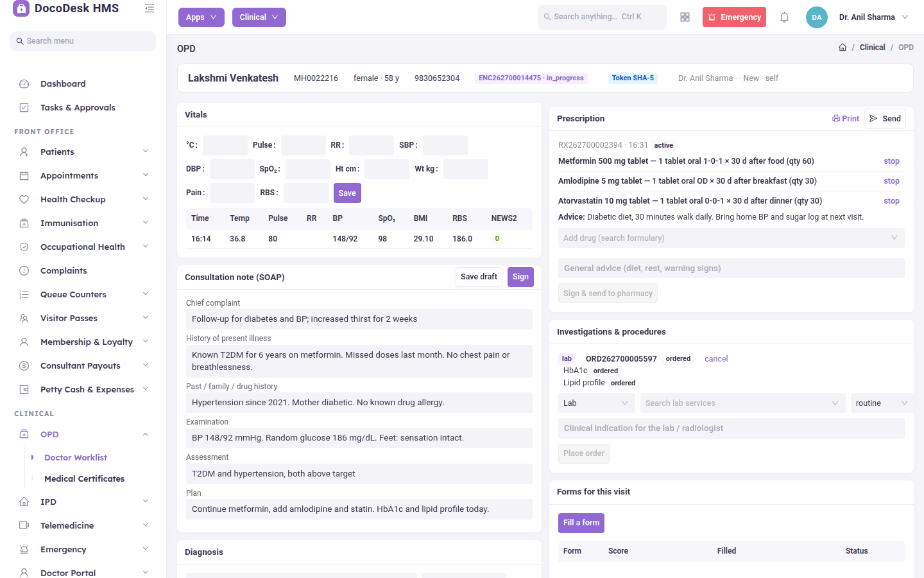Go to home breadcrumb icon
This screenshot has width=924, height=578.
coord(843,48)
